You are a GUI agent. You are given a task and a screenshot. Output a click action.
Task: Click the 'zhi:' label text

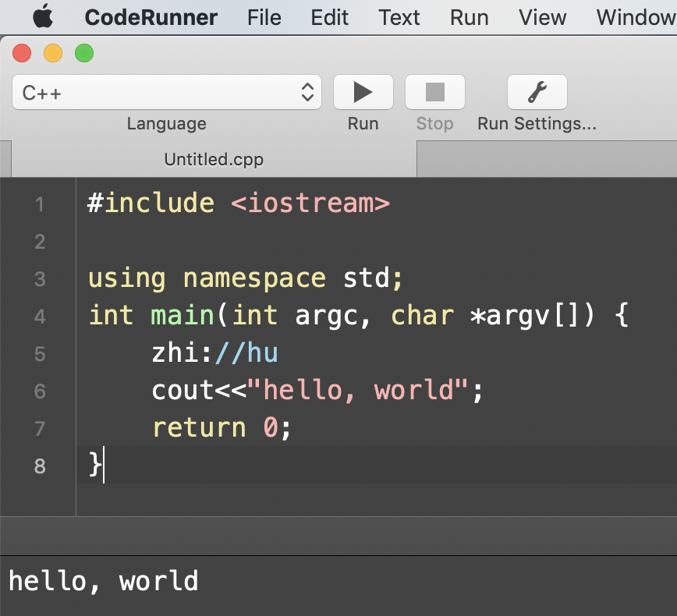[183, 352]
